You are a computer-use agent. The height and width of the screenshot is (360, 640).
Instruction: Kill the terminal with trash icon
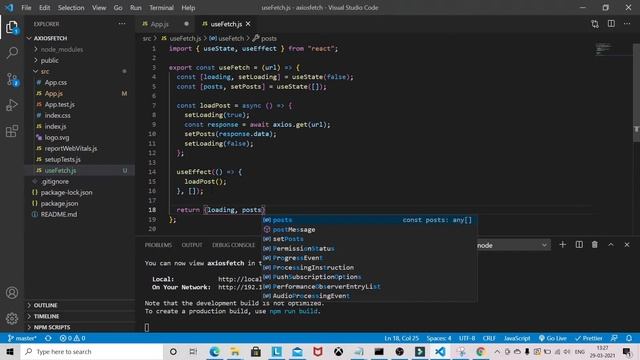(595, 244)
